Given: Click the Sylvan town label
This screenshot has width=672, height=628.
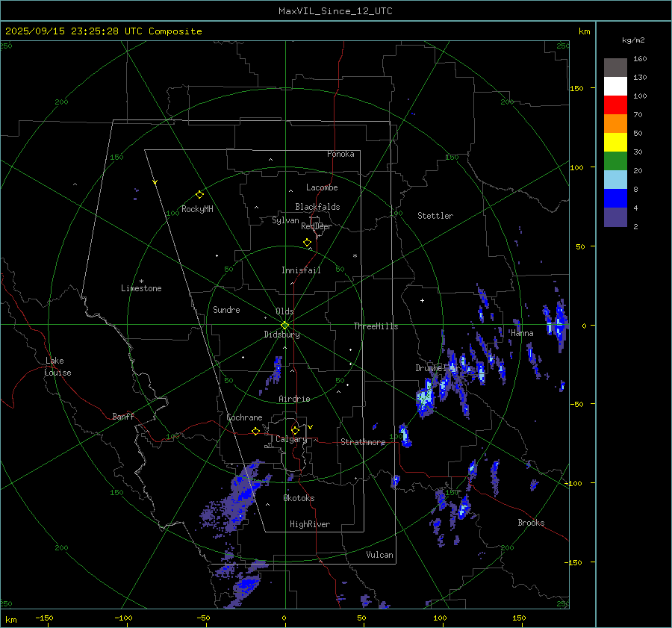Looking at the screenshot, I should click(285, 220).
